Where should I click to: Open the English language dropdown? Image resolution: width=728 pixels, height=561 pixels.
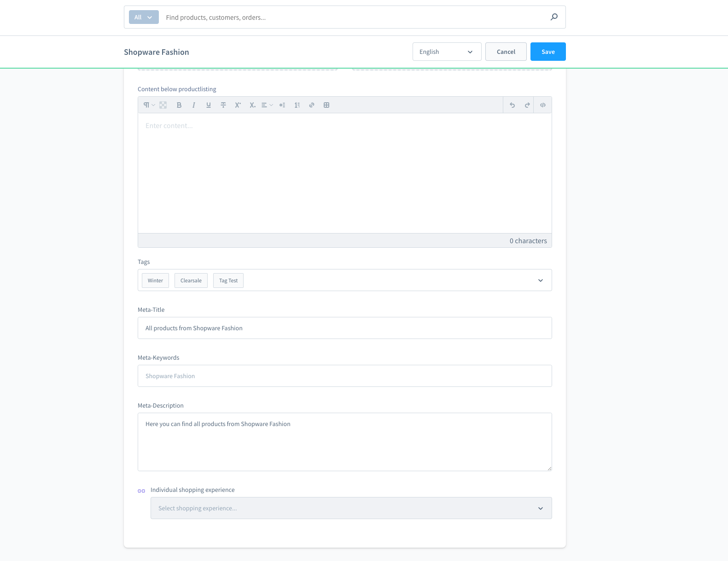coord(447,52)
